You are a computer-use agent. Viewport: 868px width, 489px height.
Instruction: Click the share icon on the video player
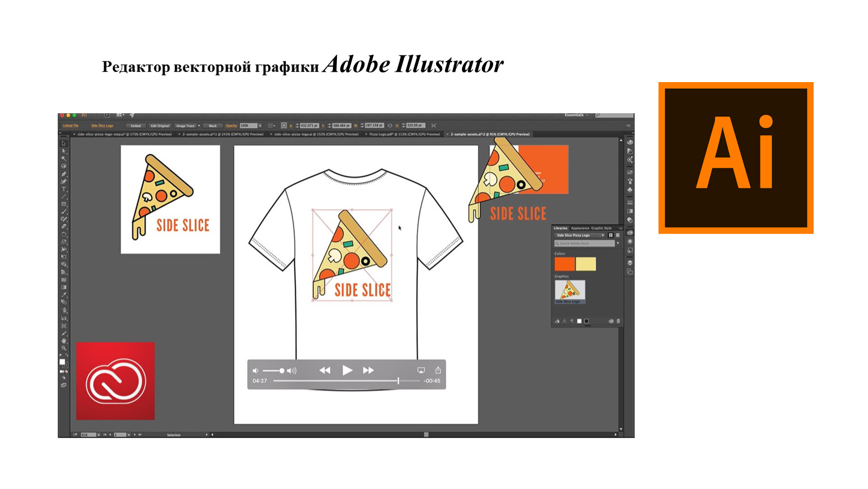pos(438,370)
